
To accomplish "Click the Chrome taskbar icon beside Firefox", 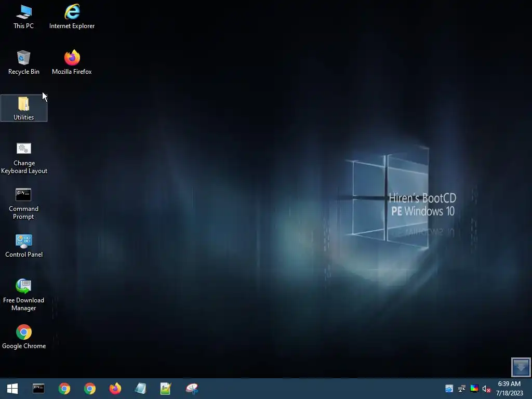I will (x=89, y=389).
